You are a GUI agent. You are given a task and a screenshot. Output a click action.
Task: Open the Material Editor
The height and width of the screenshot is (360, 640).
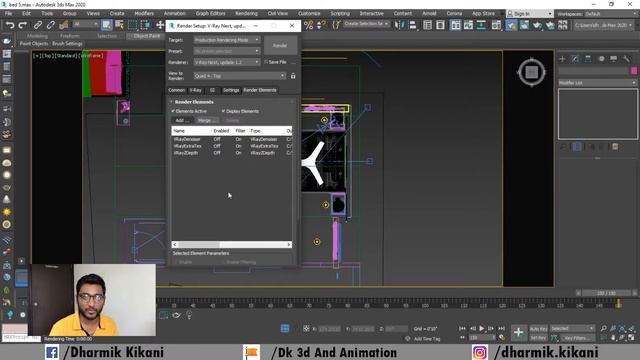coord(496,25)
